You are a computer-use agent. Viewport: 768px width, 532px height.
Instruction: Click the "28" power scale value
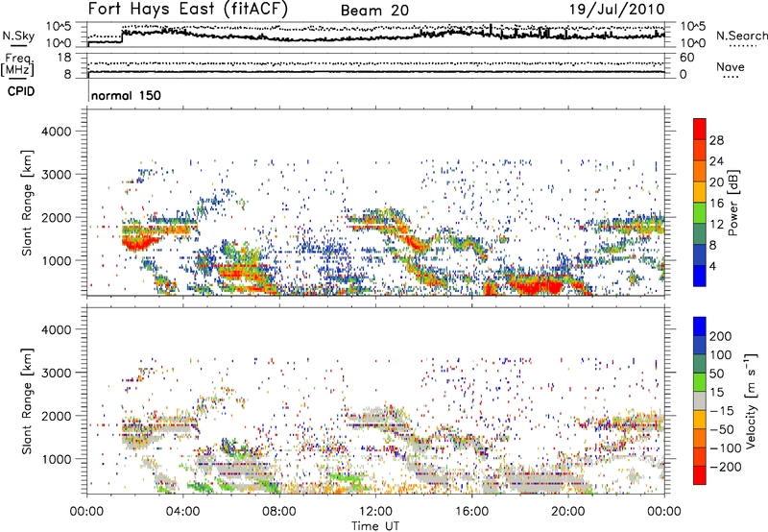(716, 140)
